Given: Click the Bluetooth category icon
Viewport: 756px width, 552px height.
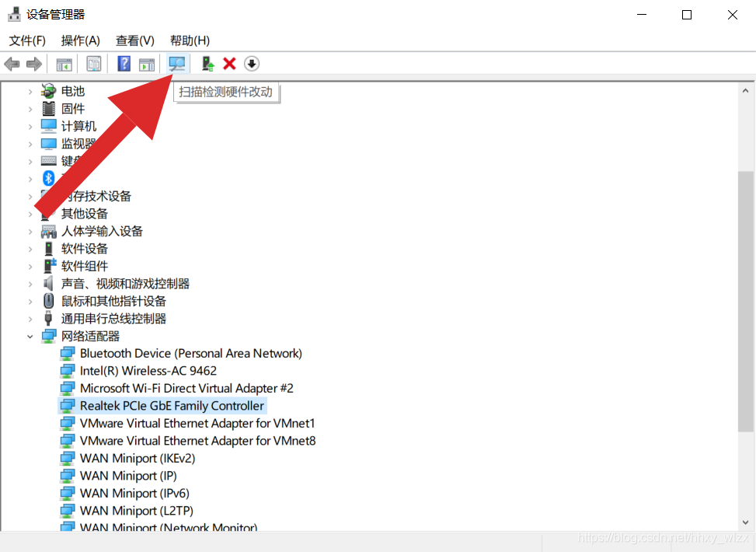Looking at the screenshot, I should click(x=48, y=179).
